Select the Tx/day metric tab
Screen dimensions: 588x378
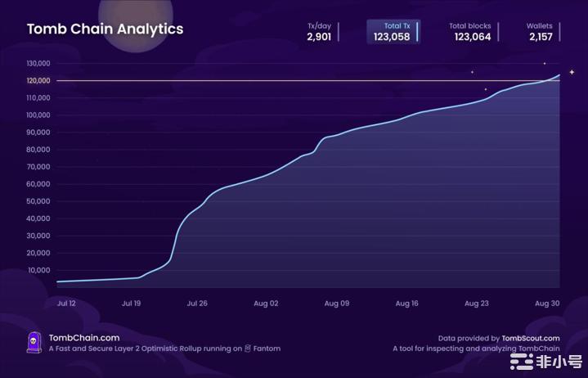tap(319, 32)
